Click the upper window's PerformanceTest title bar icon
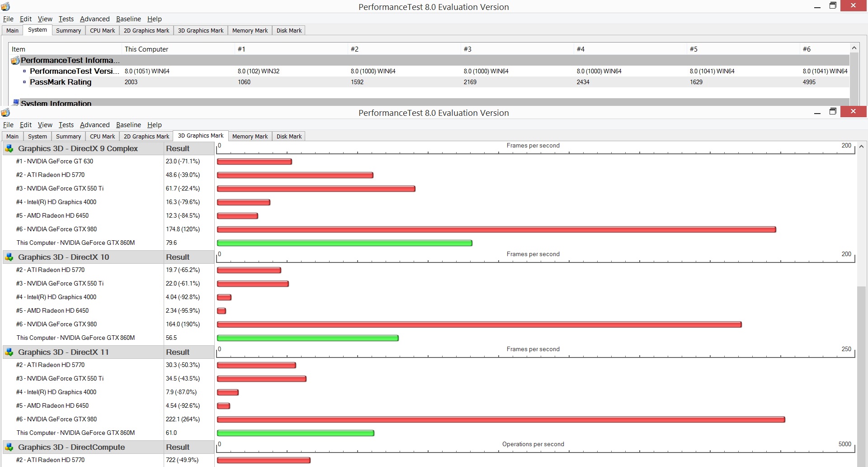 (x=5, y=6)
